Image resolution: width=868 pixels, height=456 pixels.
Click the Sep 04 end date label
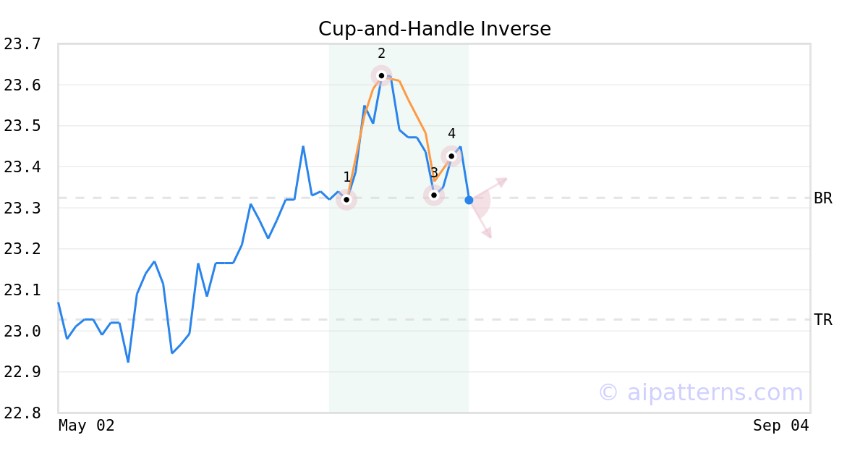pos(781,426)
